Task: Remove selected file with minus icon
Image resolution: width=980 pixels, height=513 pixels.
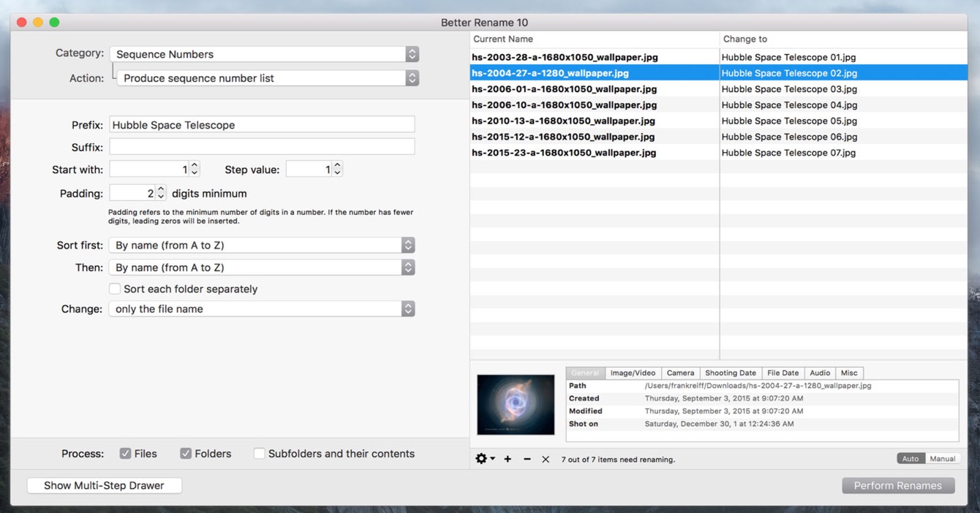Action: point(527,459)
